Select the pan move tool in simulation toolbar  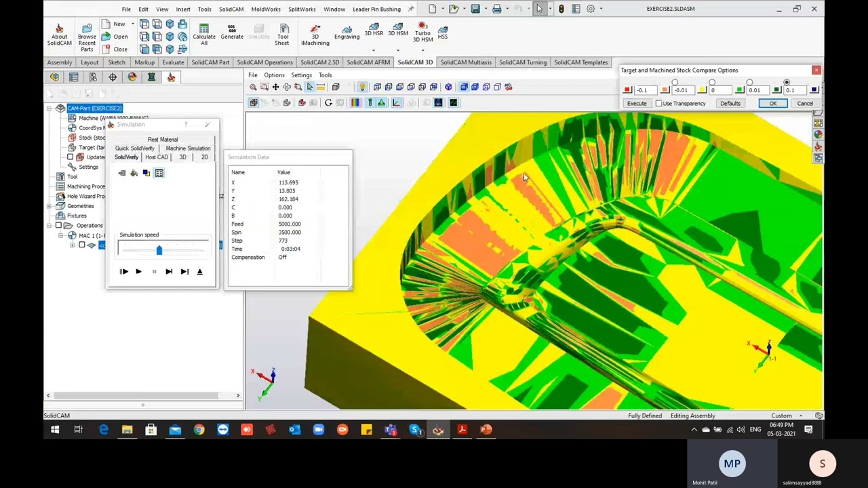coord(275,87)
